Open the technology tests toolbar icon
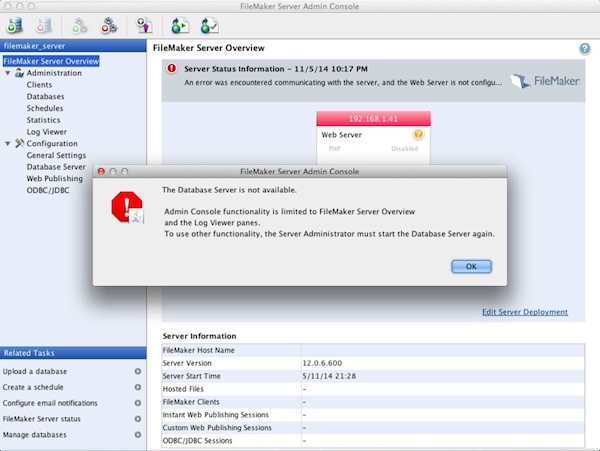The height and width of the screenshot is (451, 600). tap(144, 26)
